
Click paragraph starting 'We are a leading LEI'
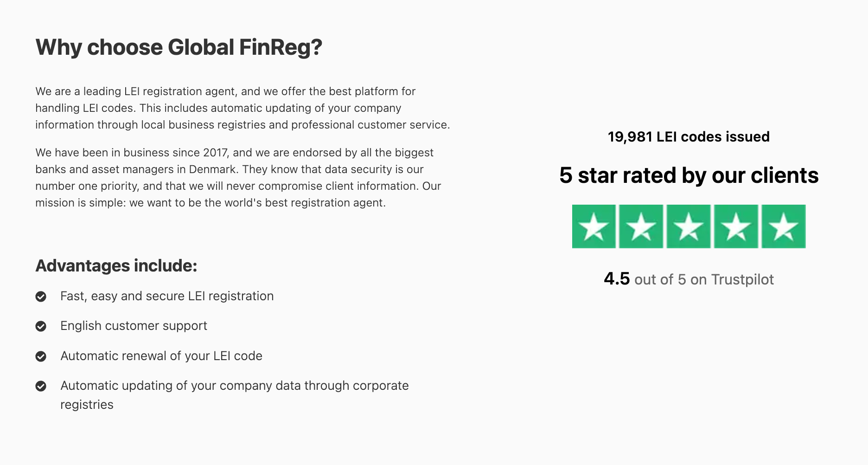point(243,108)
